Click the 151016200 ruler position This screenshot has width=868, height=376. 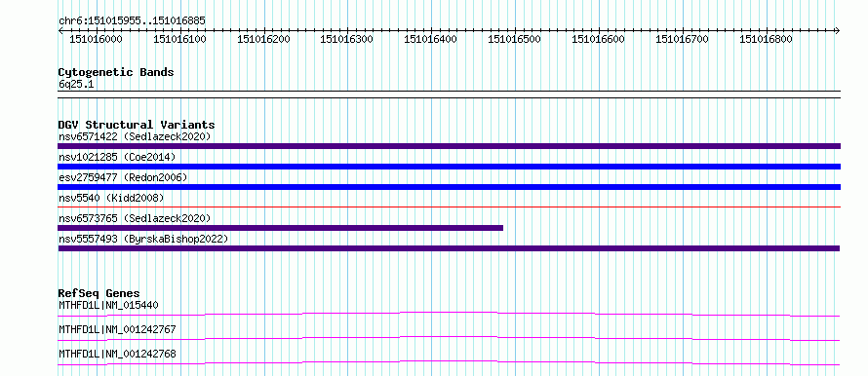(x=263, y=39)
